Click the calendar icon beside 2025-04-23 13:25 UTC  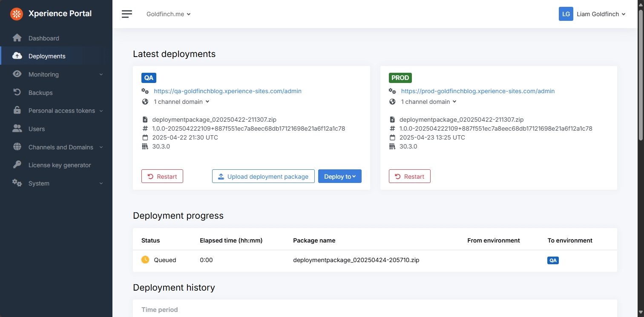point(393,137)
